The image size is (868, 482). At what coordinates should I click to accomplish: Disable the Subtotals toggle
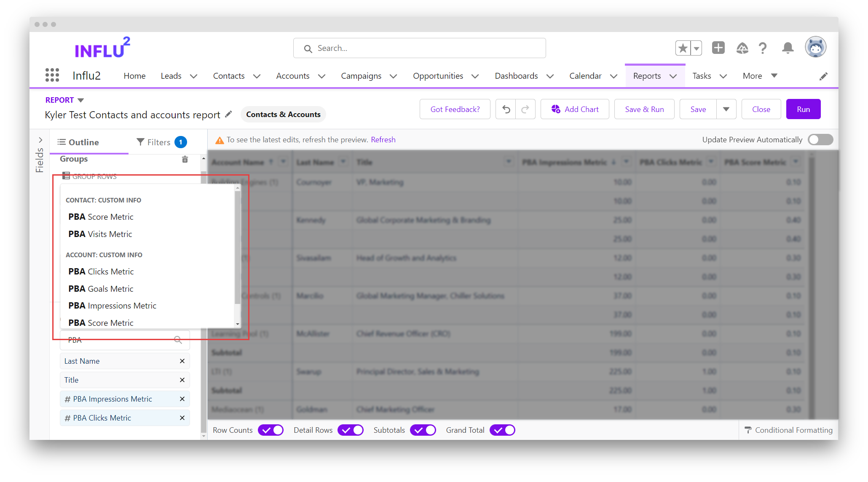coord(423,430)
